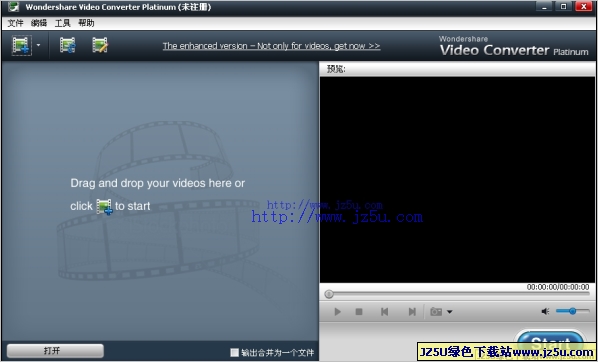The height and width of the screenshot is (362, 598).
Task: Click the black preview video area
Action: [x=457, y=179]
